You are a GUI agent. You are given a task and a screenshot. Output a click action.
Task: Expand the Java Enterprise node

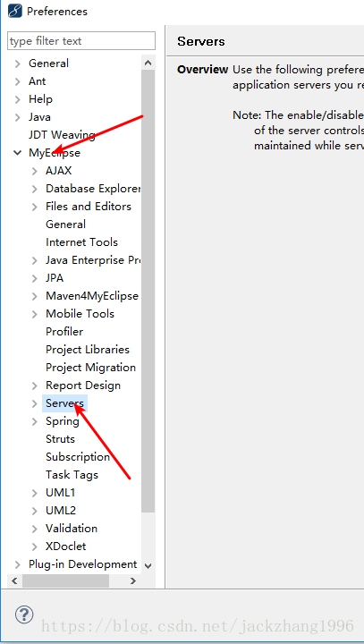pyautogui.click(x=35, y=260)
